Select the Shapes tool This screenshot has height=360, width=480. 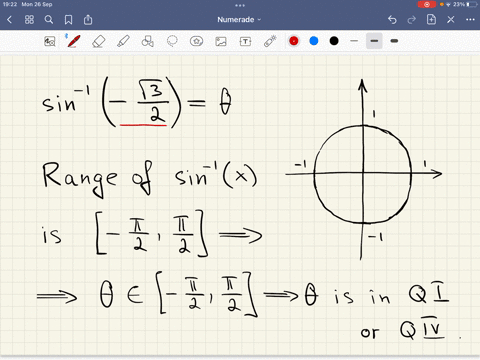tap(147, 41)
